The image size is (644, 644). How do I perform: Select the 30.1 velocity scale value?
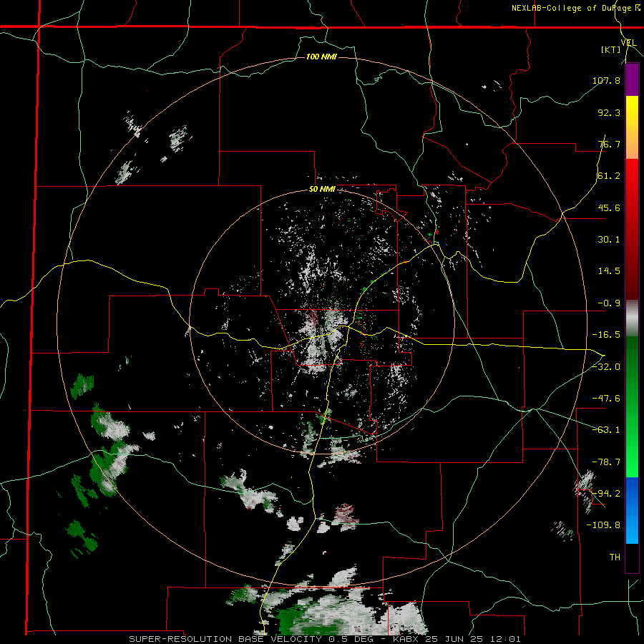(609, 240)
